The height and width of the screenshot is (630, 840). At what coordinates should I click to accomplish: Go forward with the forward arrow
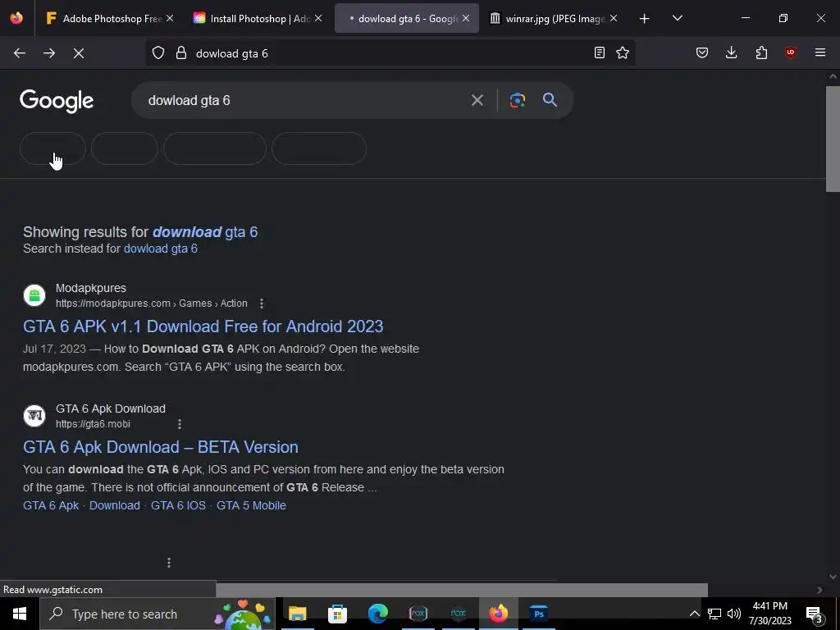[49, 53]
